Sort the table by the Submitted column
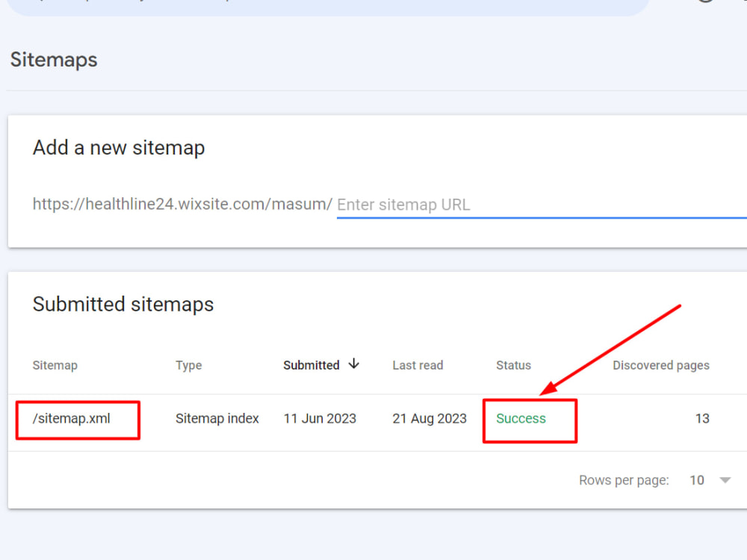 click(311, 365)
